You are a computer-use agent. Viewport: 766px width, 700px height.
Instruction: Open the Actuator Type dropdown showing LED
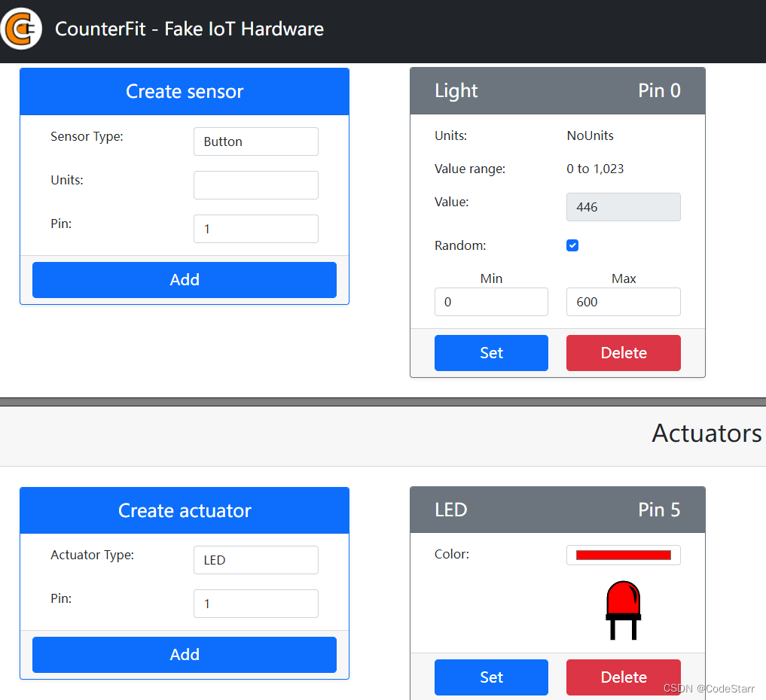[256, 560]
